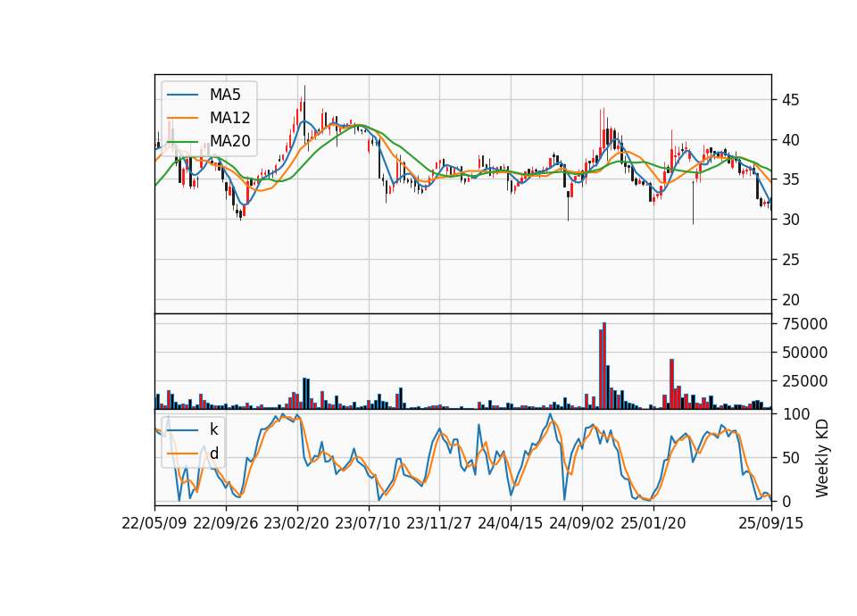857x616 pixels.
Task: Click the 23/11/27 date label
Action: pyautogui.click(x=439, y=523)
